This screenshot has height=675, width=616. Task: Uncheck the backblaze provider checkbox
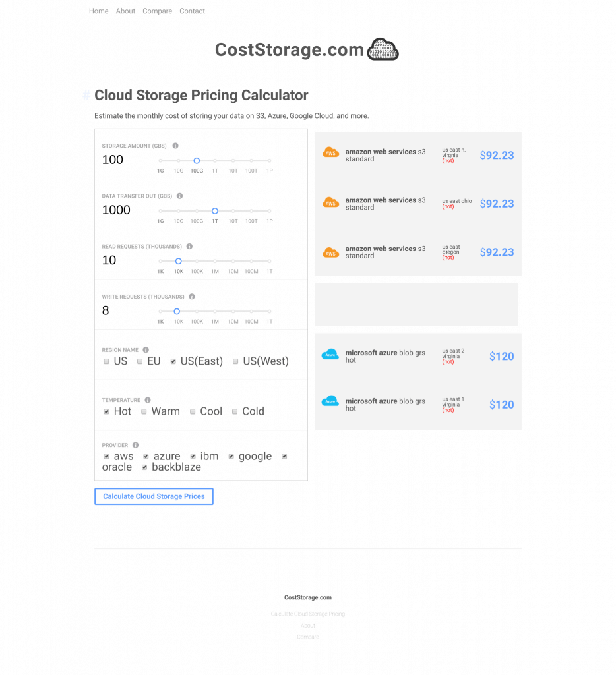(x=144, y=467)
